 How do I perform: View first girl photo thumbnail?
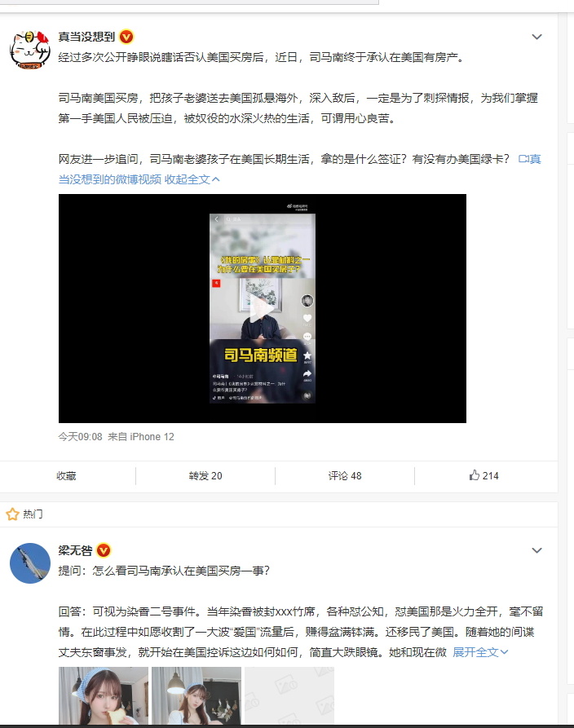(104, 695)
